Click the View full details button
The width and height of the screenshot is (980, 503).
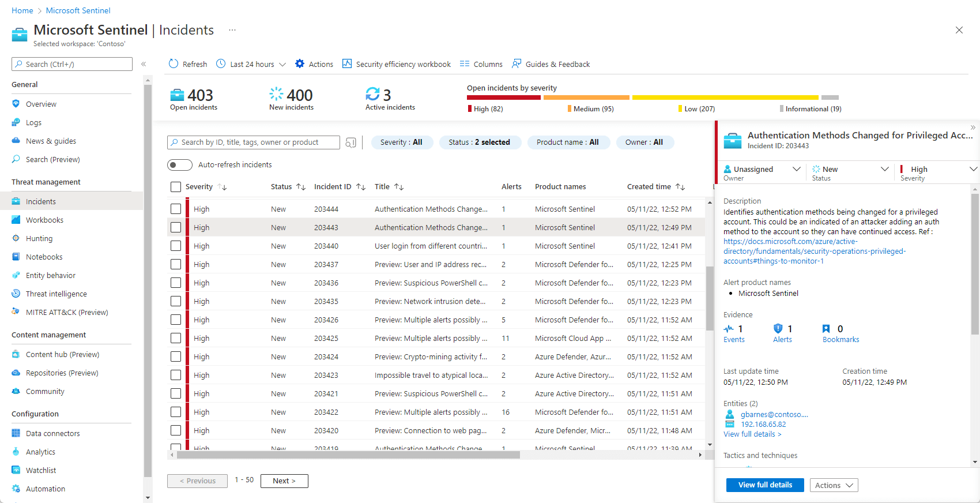tap(765, 485)
